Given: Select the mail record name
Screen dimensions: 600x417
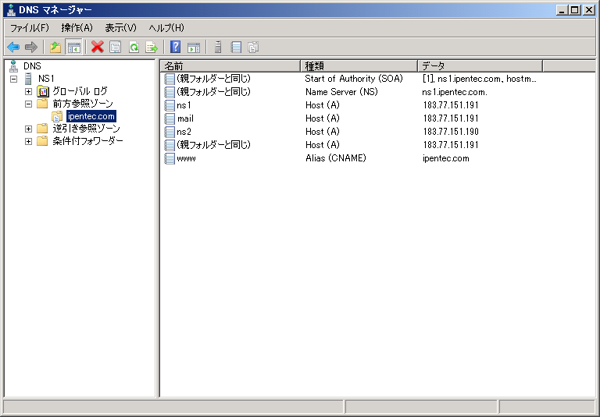Looking at the screenshot, I should pyautogui.click(x=185, y=119).
